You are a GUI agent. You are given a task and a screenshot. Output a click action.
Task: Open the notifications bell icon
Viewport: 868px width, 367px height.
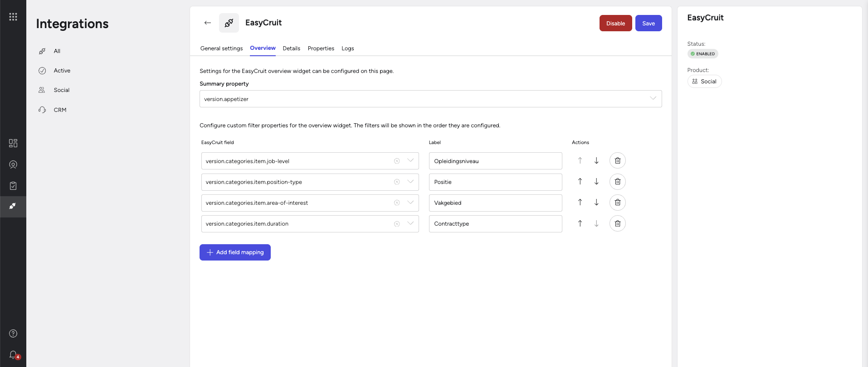click(13, 355)
